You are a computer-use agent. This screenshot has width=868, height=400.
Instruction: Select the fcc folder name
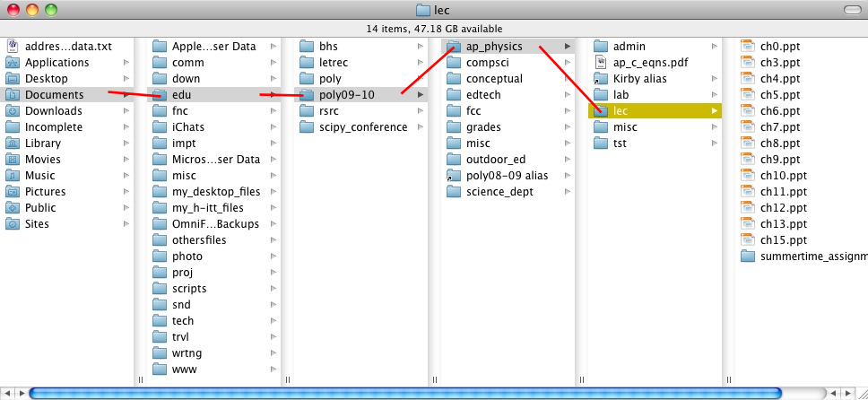[x=473, y=111]
